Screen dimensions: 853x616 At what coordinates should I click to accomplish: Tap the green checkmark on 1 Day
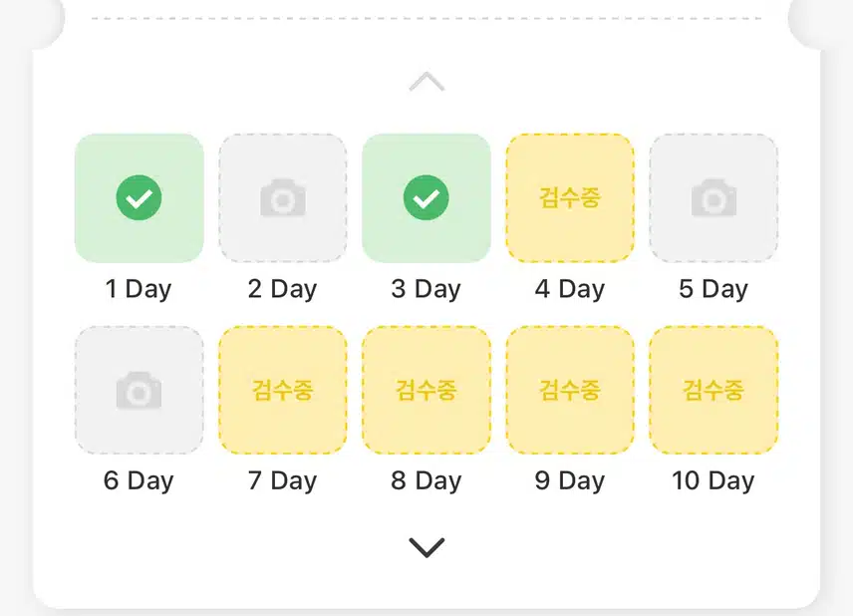point(139,197)
